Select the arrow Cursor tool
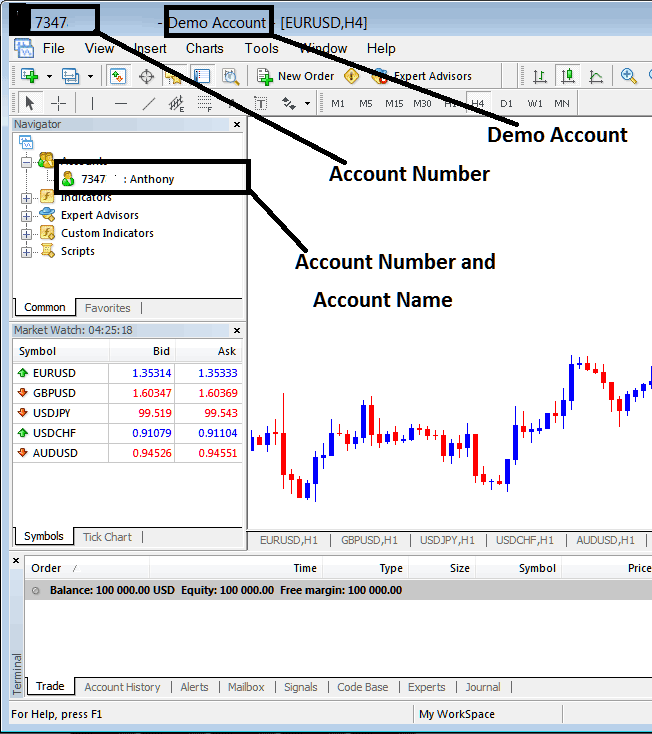652x734 pixels. coord(29,103)
